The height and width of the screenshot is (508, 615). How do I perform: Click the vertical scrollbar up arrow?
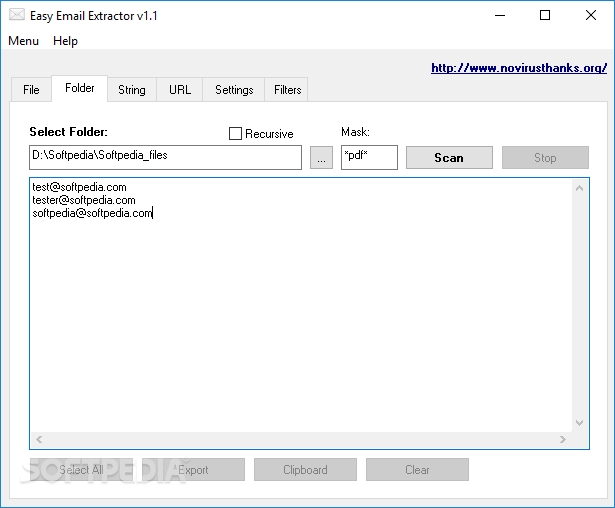tap(579, 188)
